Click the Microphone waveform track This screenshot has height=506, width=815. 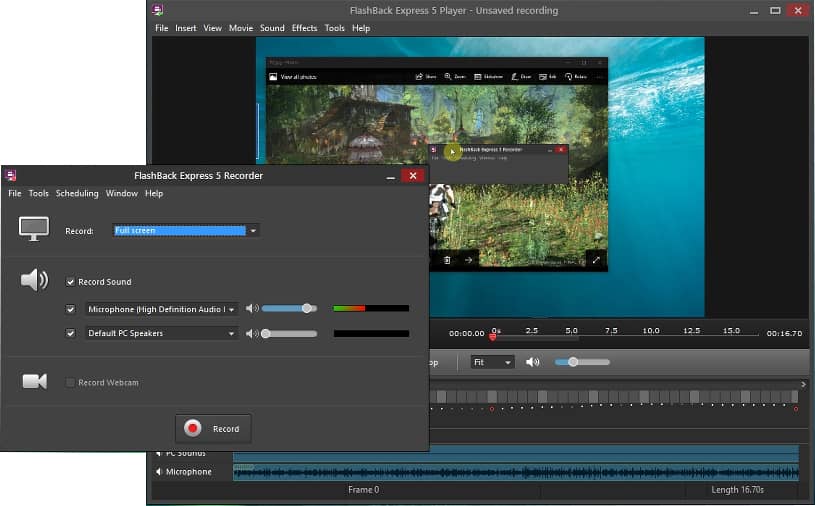[516, 472]
